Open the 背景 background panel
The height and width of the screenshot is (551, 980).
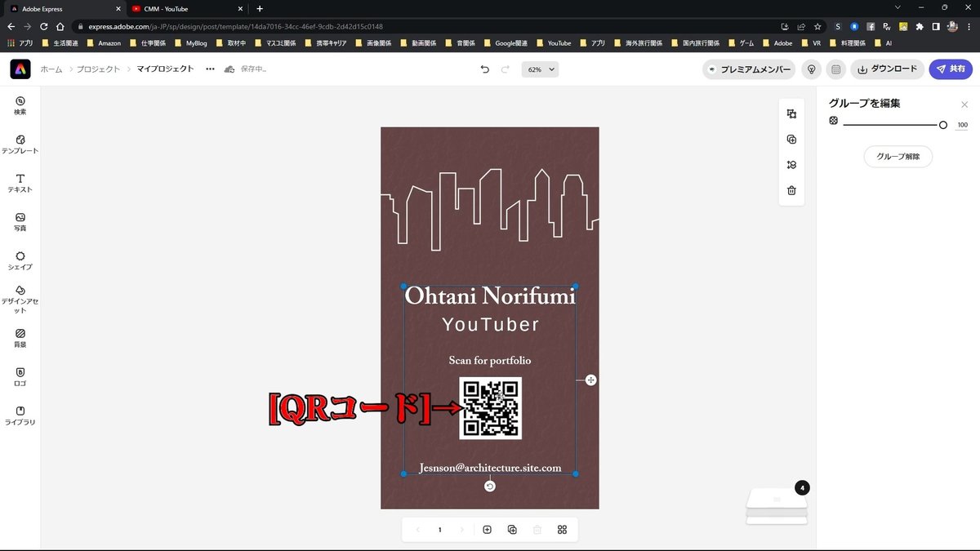tap(20, 338)
